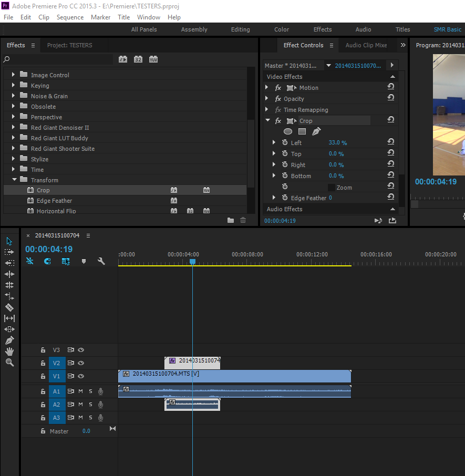The height and width of the screenshot is (476, 465).
Task: Switch to the Color workspace
Action: coord(282,29)
